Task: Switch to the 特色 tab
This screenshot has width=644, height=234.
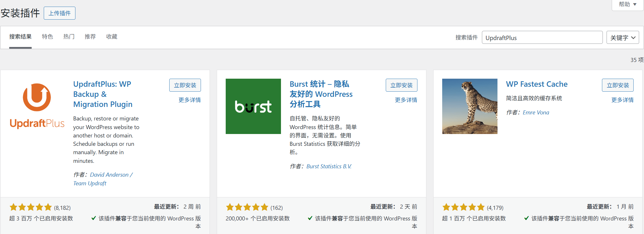Action: 48,37
